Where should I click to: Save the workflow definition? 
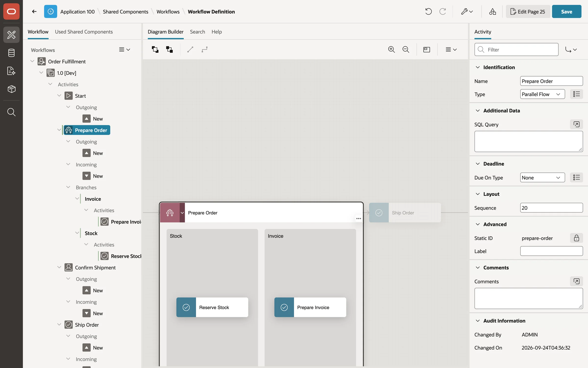click(x=566, y=12)
